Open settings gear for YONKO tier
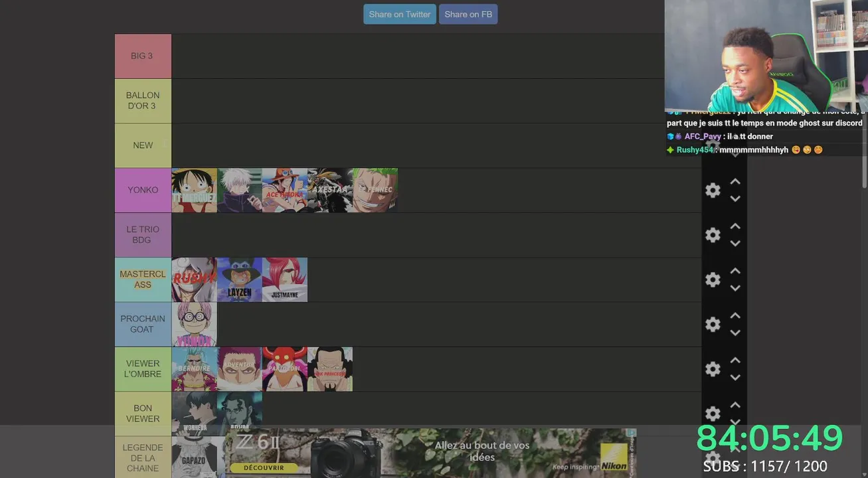Viewport: 868px width, 478px height. point(713,191)
